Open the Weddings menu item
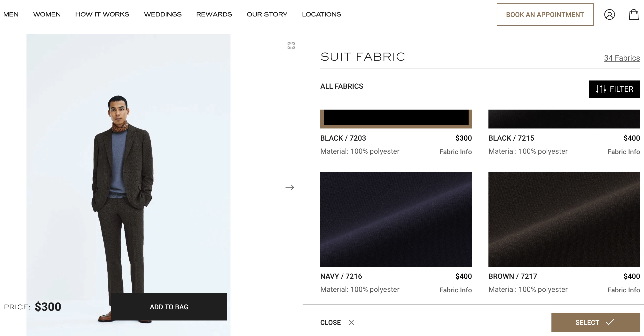The image size is (644, 336). (x=163, y=15)
